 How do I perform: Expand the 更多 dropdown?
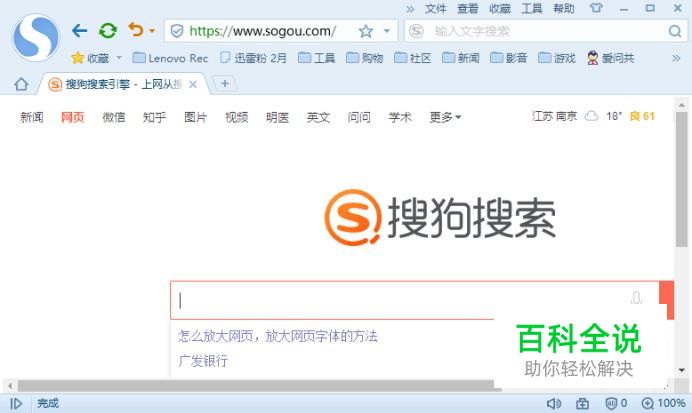445,117
